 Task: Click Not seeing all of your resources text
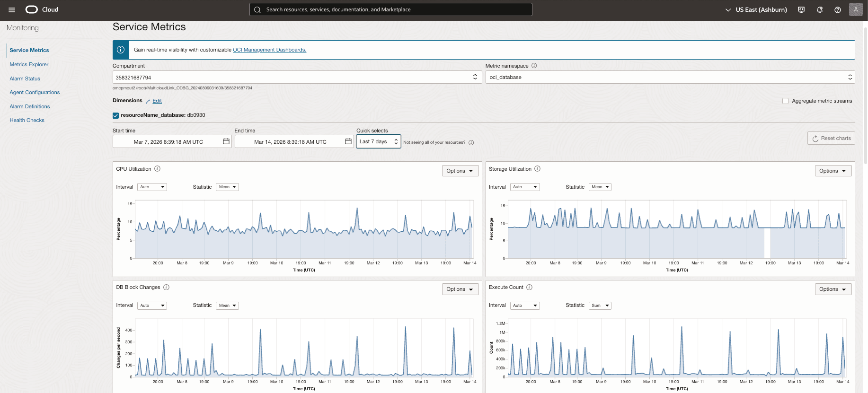(x=434, y=142)
